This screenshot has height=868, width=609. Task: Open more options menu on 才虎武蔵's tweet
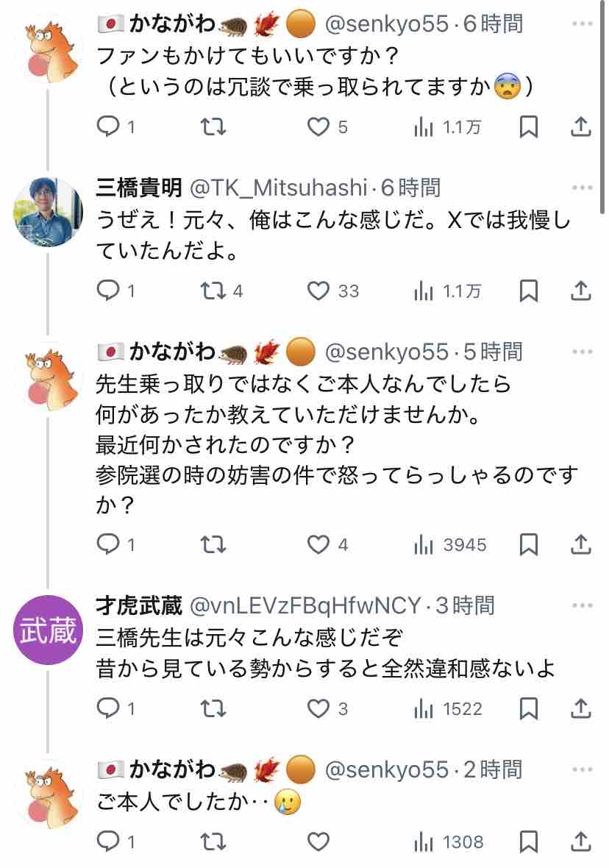click(582, 605)
